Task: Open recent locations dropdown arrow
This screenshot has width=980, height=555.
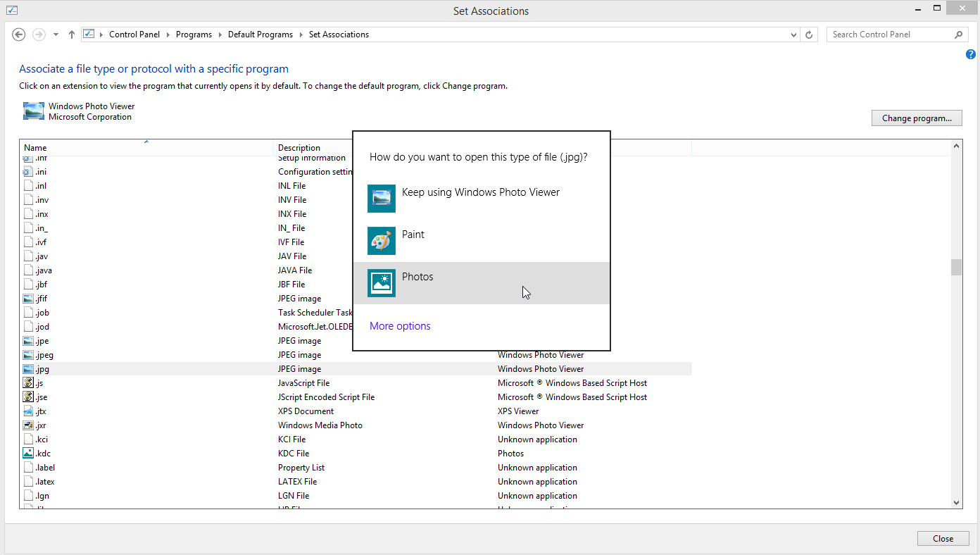Action: point(56,35)
